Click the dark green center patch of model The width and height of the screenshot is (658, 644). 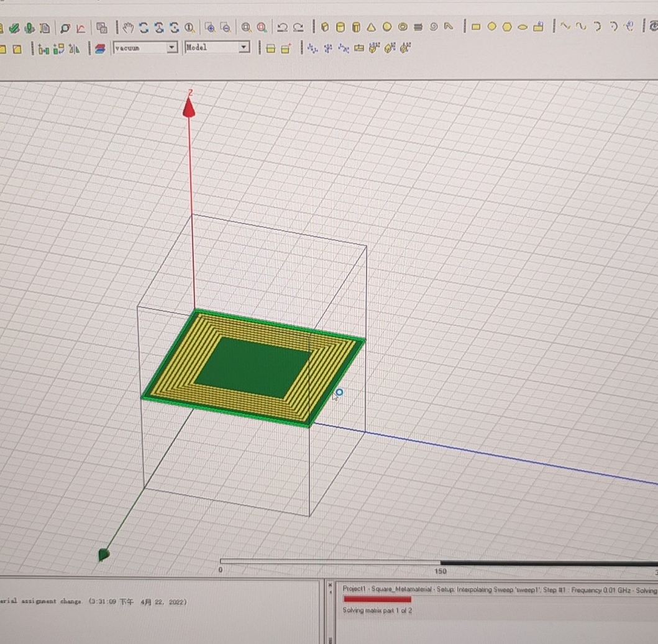[253, 367]
